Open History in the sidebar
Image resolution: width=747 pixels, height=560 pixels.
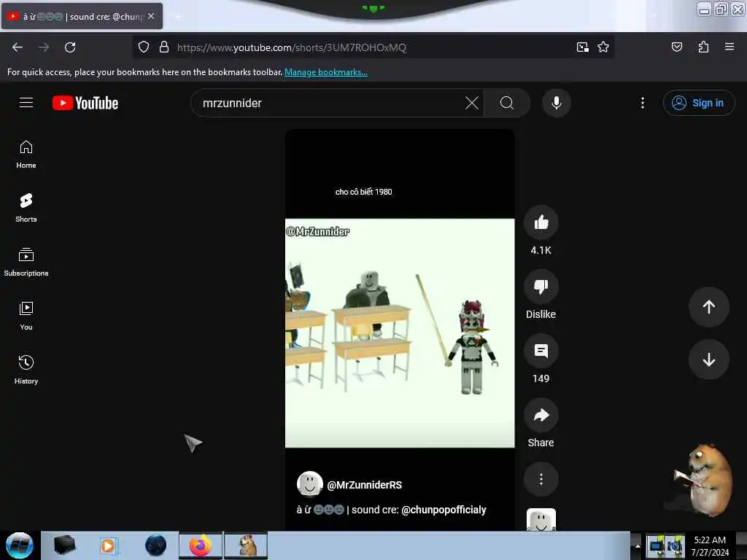[x=26, y=370]
